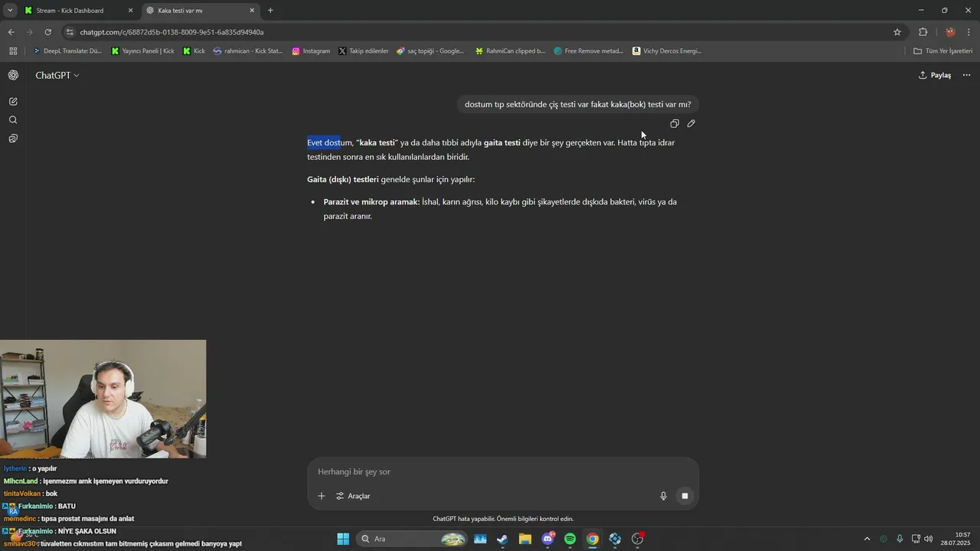The width and height of the screenshot is (980, 551).
Task: Open the Windows Start menu
Action: pyautogui.click(x=343, y=539)
